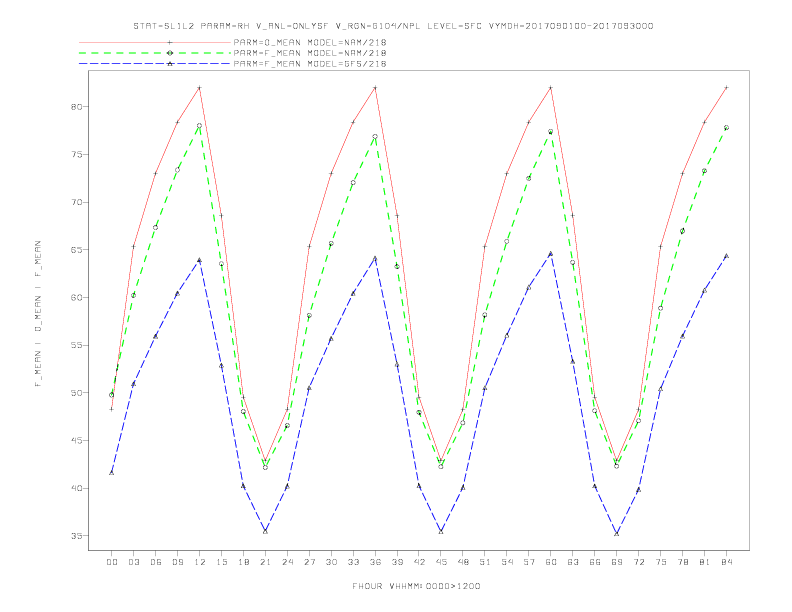Click the chart title line starting with STAT=SL1L2
Viewport: 792px width, 612px height.
pos(393,26)
